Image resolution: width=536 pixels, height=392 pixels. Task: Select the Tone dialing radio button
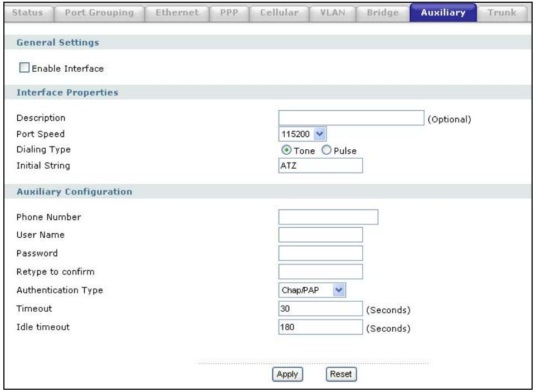point(286,150)
